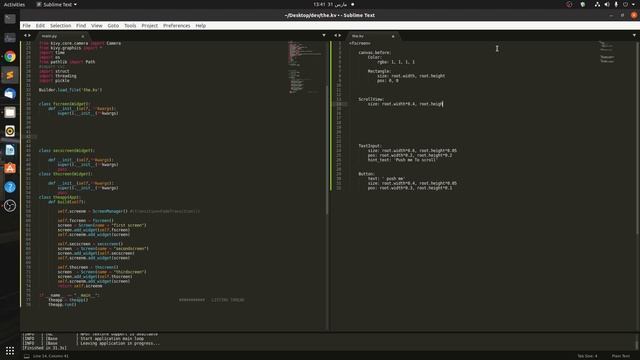This screenshot has width=640, height=360.
Task: Open the Help menu
Action: pyautogui.click(x=200, y=26)
